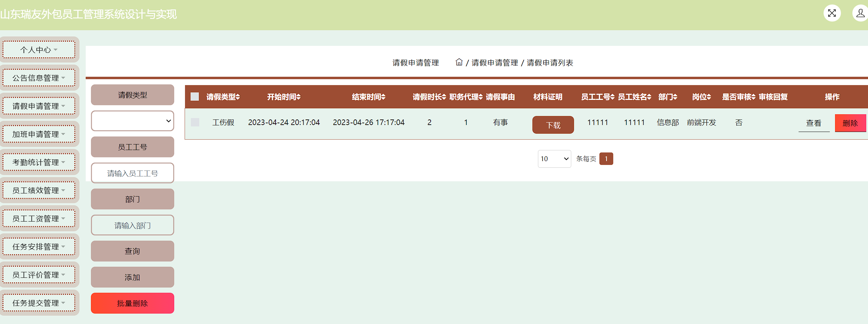Sort by 岗位 column
Screen dimensions: 868x324
coord(701,97)
